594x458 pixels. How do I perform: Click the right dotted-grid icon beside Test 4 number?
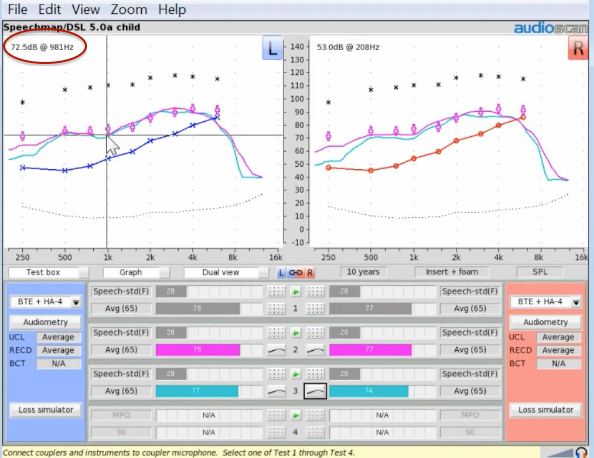click(315, 432)
